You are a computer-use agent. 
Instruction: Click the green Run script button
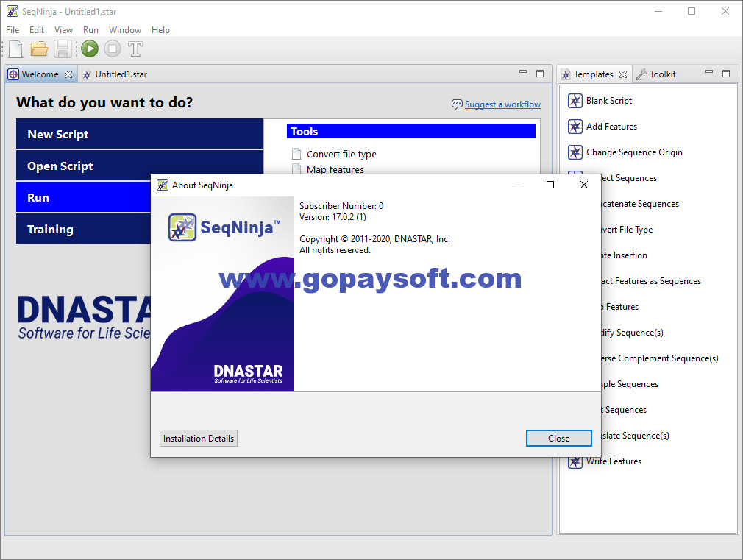(x=90, y=49)
